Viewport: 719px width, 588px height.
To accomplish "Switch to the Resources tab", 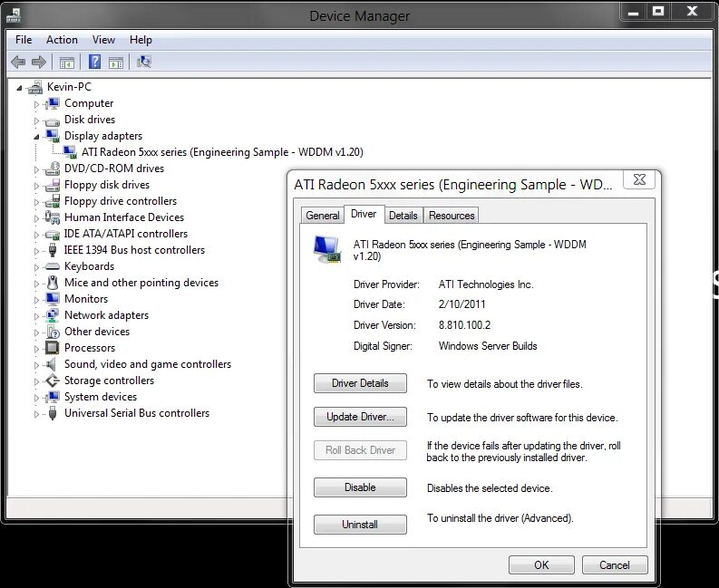I will point(452,216).
